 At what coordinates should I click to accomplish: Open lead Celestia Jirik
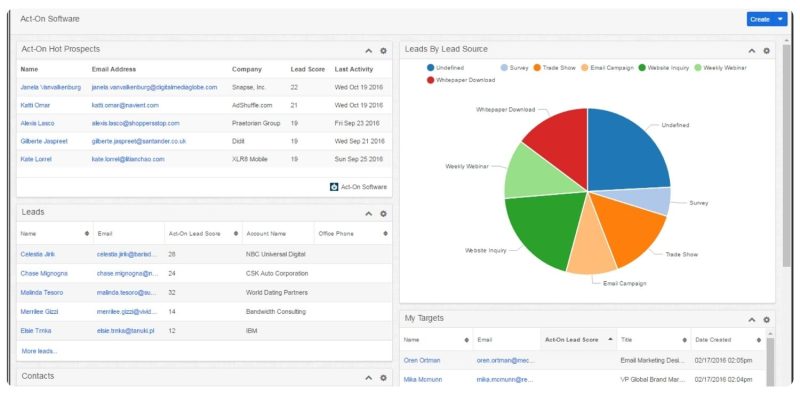[37, 254]
